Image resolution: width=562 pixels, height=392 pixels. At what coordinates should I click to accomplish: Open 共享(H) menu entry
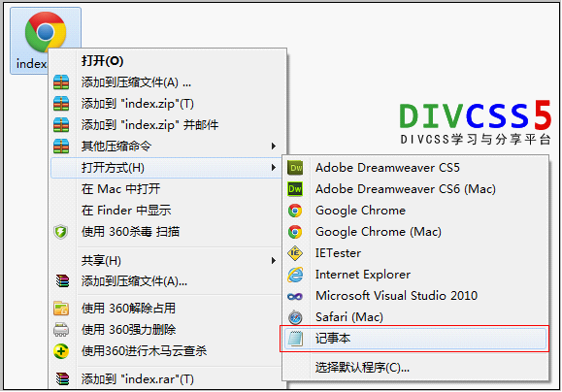(167, 260)
